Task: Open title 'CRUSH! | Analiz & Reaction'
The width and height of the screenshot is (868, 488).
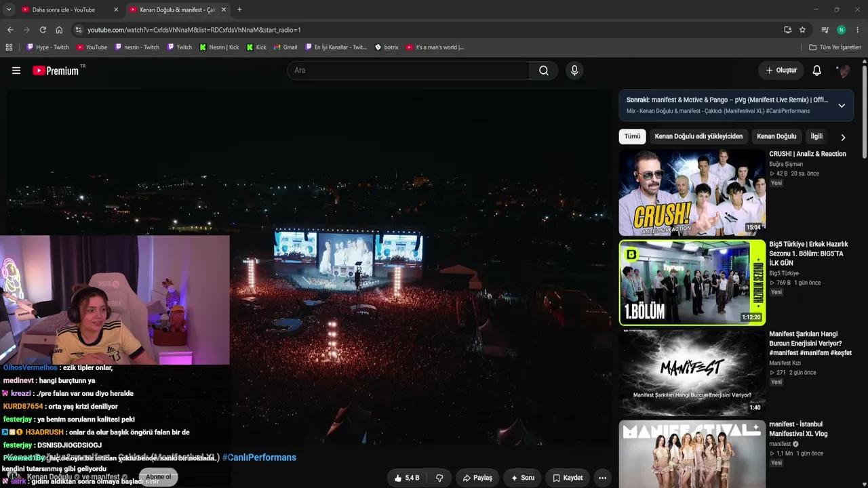Action: (808, 154)
